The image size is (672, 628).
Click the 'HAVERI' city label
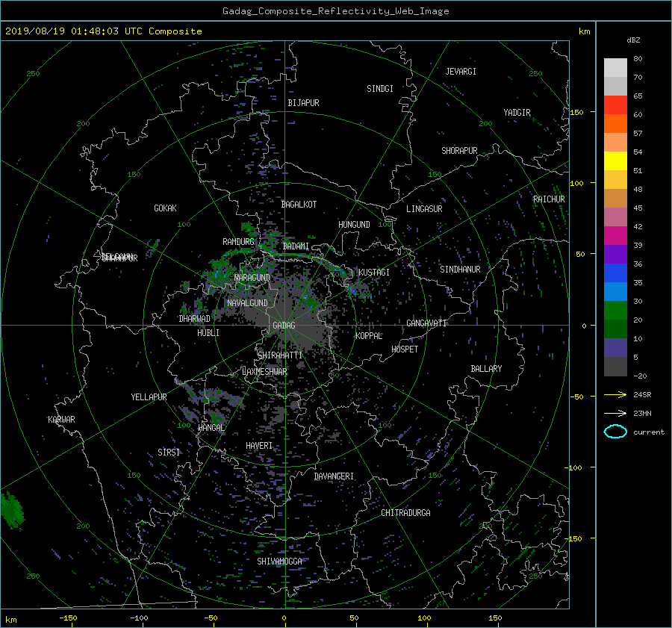click(259, 447)
